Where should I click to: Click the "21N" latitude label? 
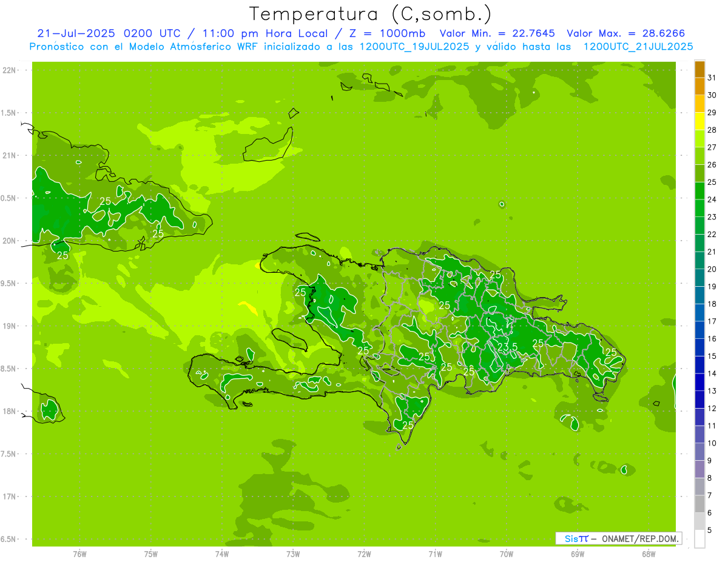pyautogui.click(x=10, y=156)
